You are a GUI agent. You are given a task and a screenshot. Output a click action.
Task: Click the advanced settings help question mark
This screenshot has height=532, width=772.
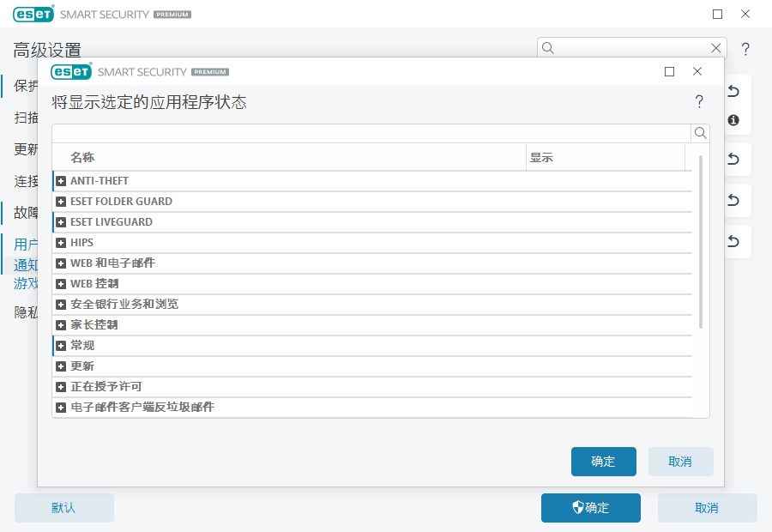[x=745, y=49]
